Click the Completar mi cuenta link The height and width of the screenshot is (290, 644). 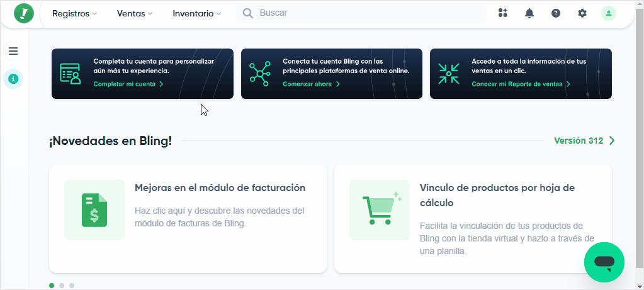tap(125, 84)
